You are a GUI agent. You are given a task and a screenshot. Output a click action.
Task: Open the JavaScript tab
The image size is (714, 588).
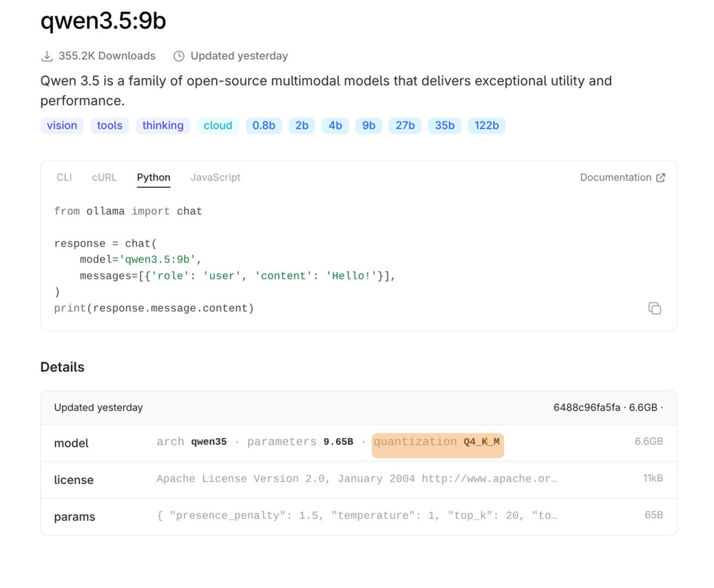pos(215,177)
